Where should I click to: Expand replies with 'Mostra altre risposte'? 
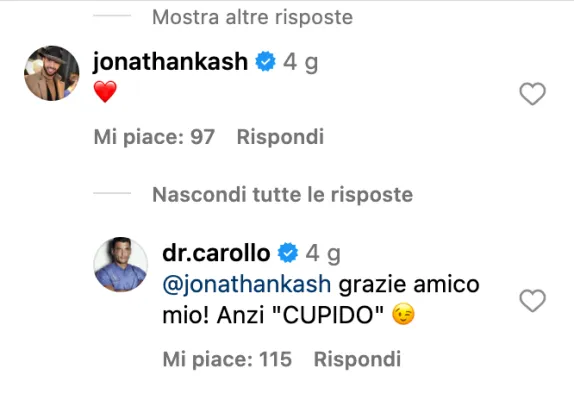pos(252,17)
